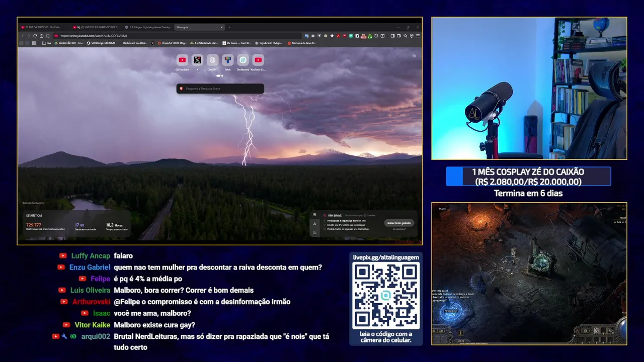Viewport: 644px width, 362px height.
Task: Click the webcam feed thumbnail
Action: click(529, 88)
